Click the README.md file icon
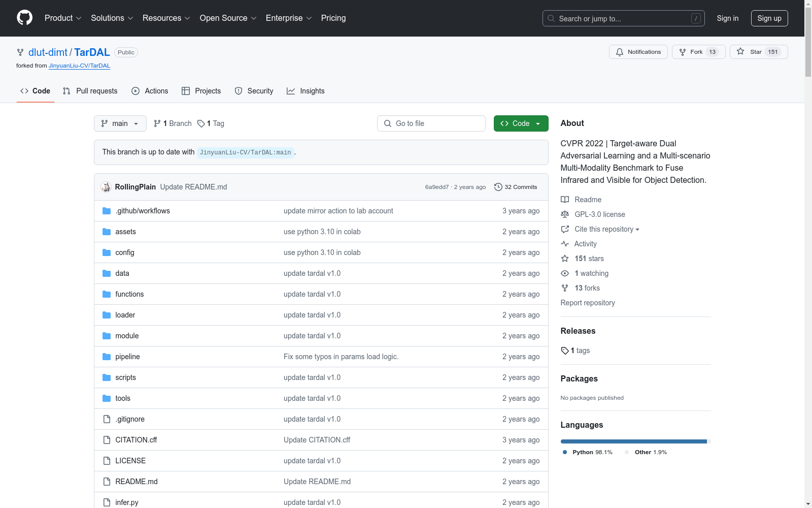The width and height of the screenshot is (812, 508). tap(107, 482)
